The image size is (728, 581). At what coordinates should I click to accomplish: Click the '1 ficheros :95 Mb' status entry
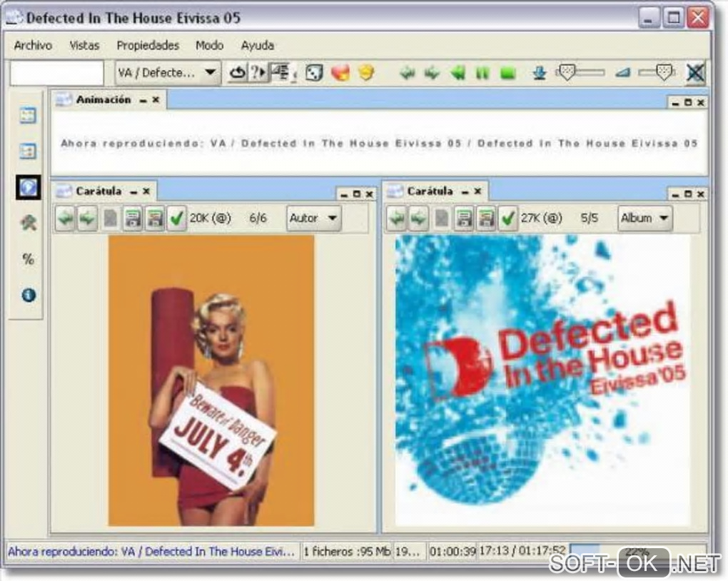(347, 552)
